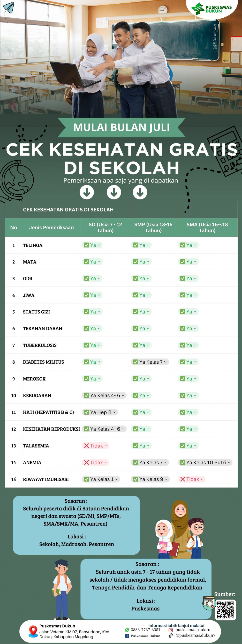The width and height of the screenshot is (242, 644).
Task: Click the middle down-arrow circle icon
Action: 114,192
